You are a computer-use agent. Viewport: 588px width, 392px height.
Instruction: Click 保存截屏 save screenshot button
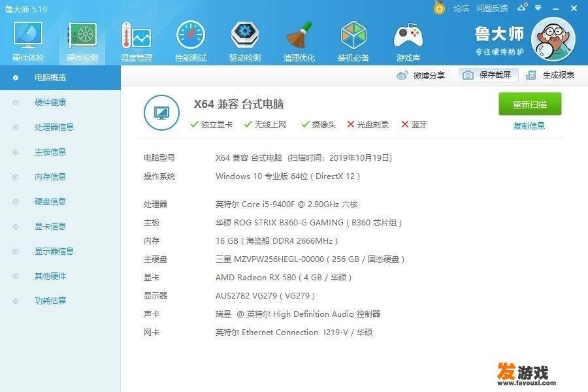488,75
